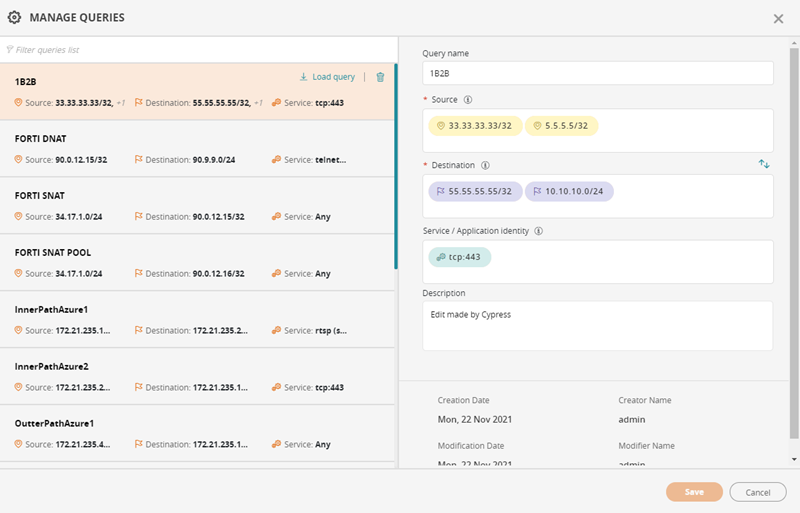Click the info icon next to Destination label
800x513 pixels.
485,165
